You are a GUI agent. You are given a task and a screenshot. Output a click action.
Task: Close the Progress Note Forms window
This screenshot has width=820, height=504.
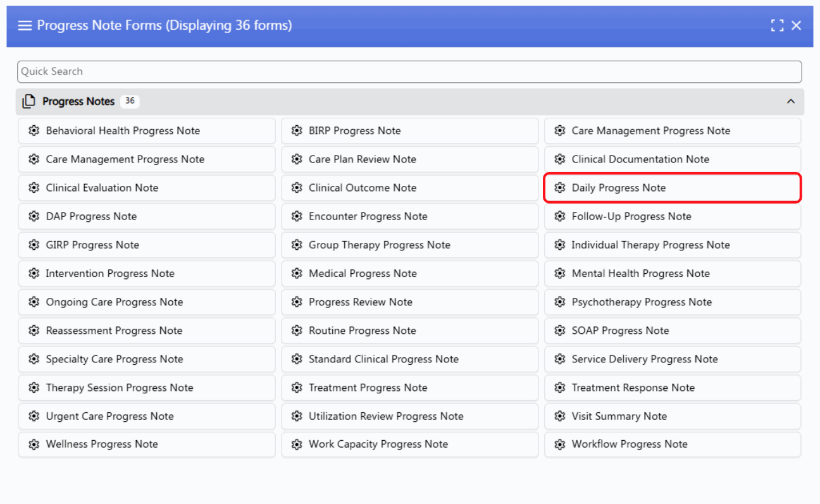point(797,25)
